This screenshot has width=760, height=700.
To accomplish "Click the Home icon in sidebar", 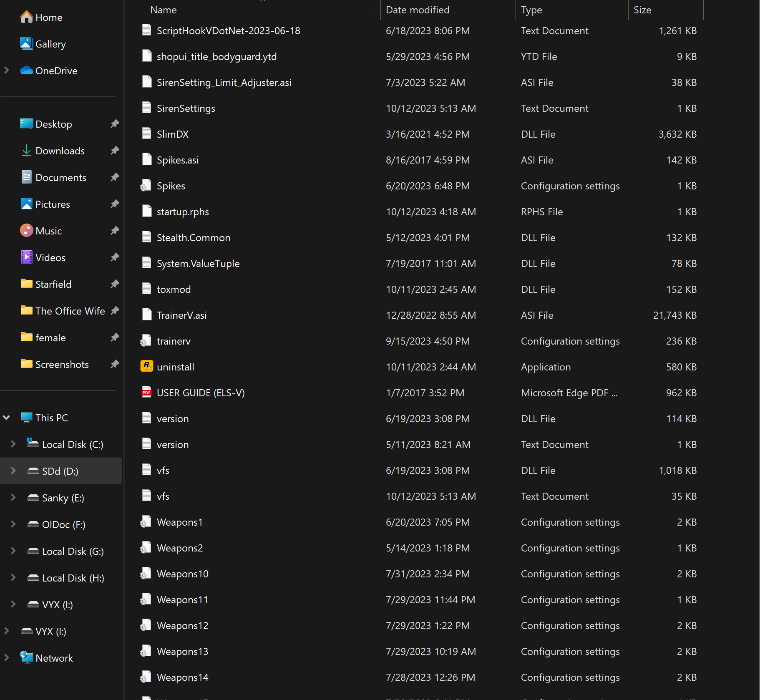I will click(26, 17).
